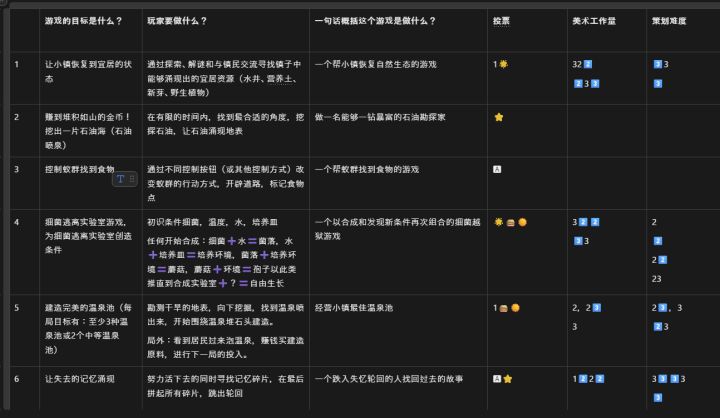This screenshot has height=418, width=720.
Task: Click the cell starting 通过探索、解谜和与镇民交流
Action: [x=226, y=78]
